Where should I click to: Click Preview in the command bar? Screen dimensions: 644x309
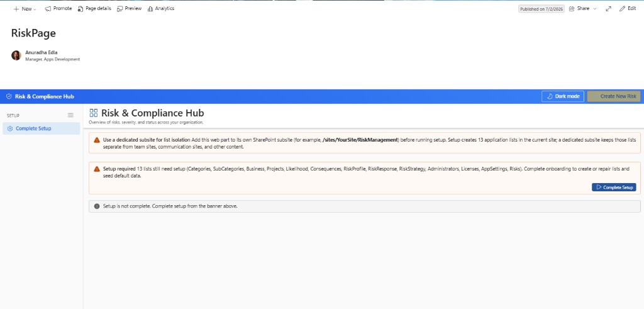130,9
